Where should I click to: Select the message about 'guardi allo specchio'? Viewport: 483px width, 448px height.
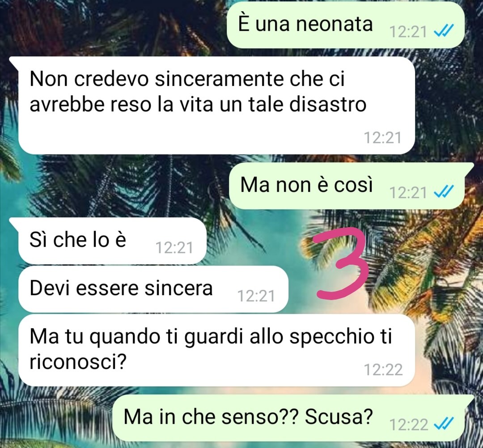click(x=216, y=350)
